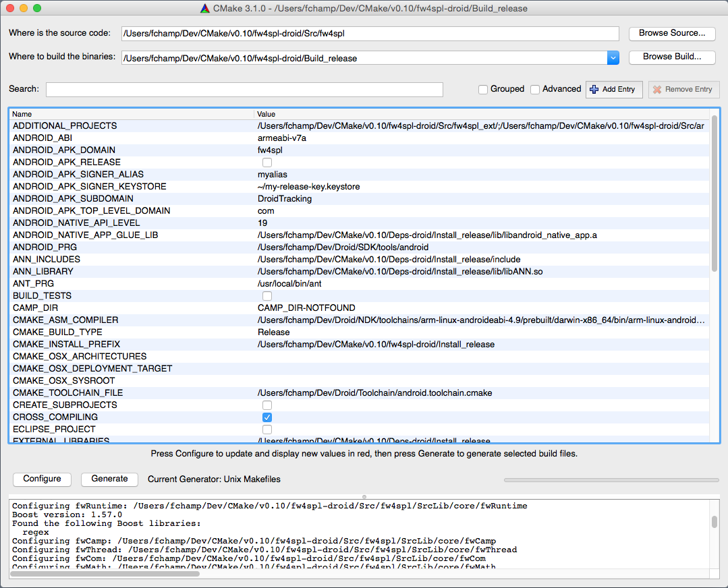Click the Release build type value
Viewport: 728px width, 588px height.
(x=273, y=332)
